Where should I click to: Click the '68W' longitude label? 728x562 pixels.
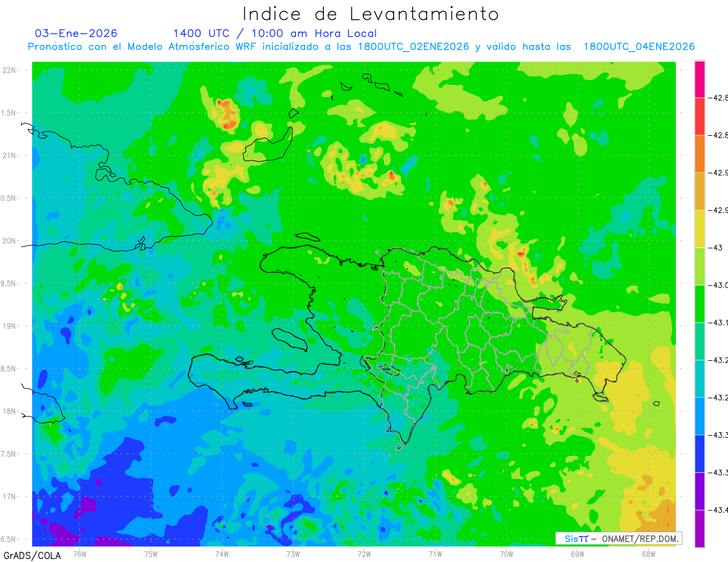[x=649, y=554]
